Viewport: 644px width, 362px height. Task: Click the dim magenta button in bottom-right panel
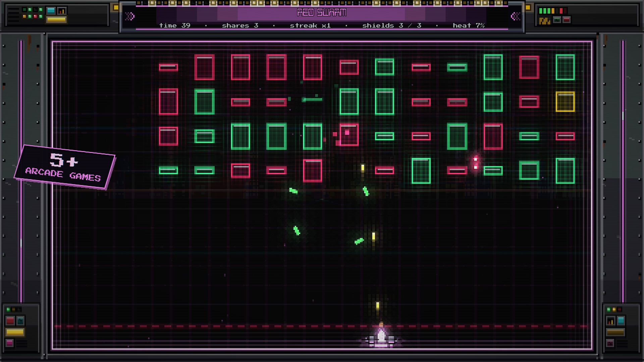[x=610, y=343]
